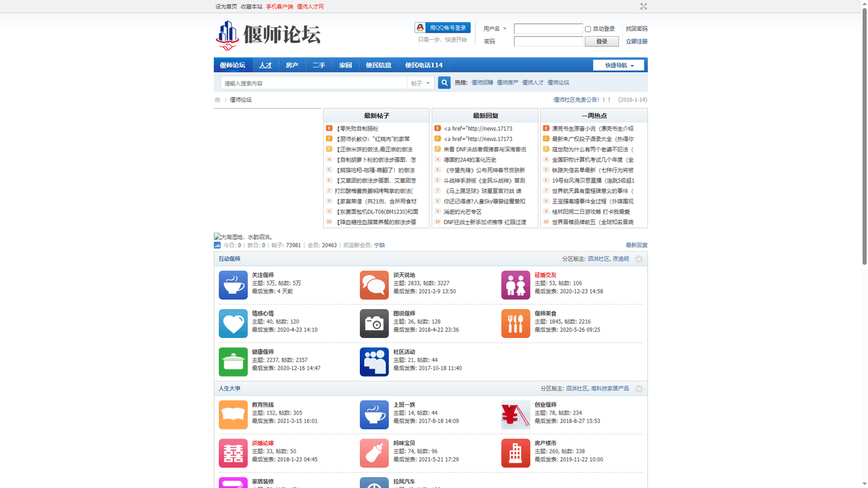Image resolution: width=868 pixels, height=488 pixels.
Task: Click the 偃师论坛 site logo
Action: (x=268, y=36)
